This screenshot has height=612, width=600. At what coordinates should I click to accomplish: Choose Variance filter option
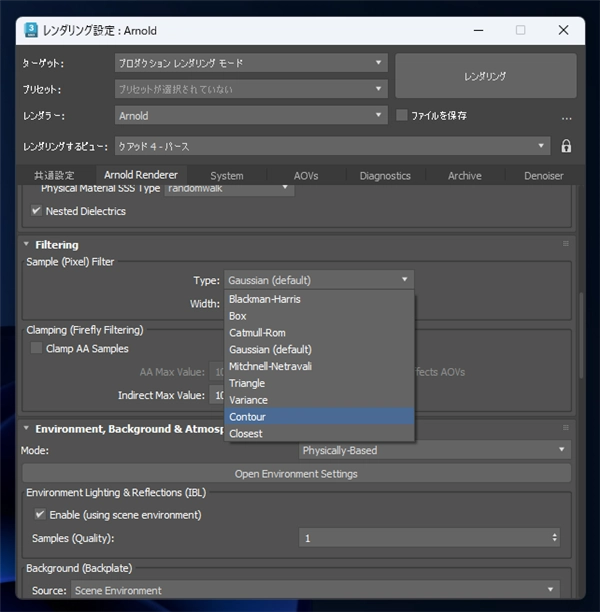pos(319,400)
